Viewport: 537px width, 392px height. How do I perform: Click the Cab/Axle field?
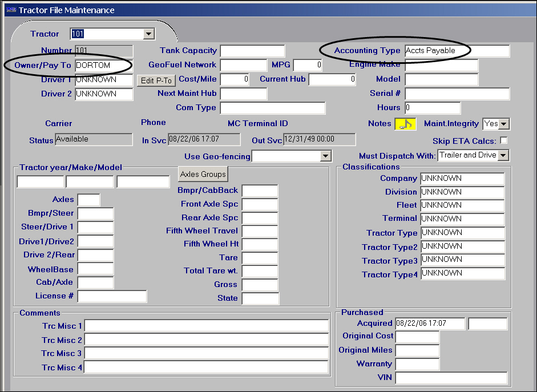pos(95,283)
